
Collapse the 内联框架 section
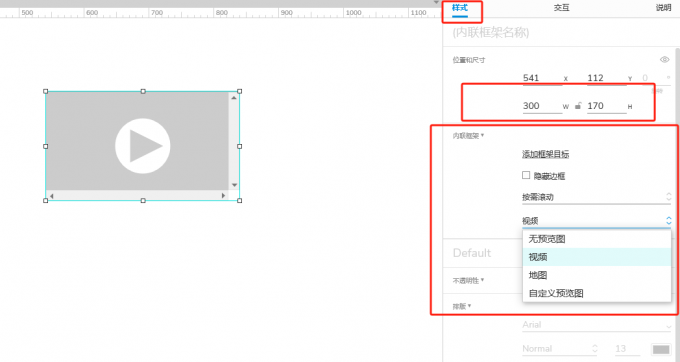(468, 136)
